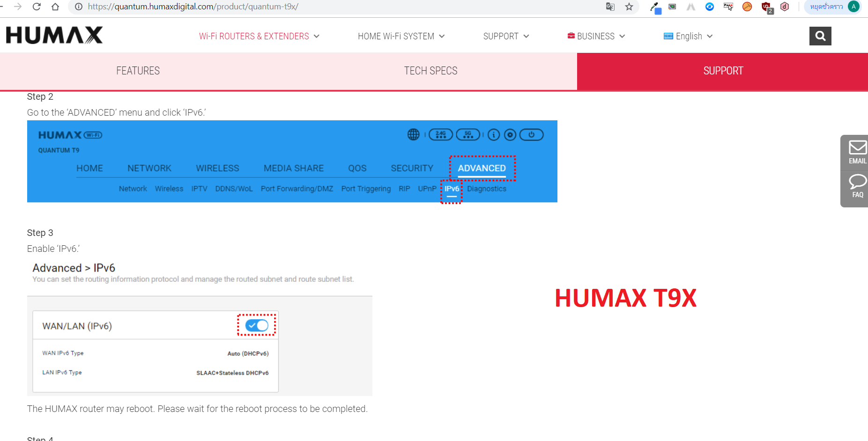Click the UPnP submenu item
The height and width of the screenshot is (441, 868).
coord(427,189)
